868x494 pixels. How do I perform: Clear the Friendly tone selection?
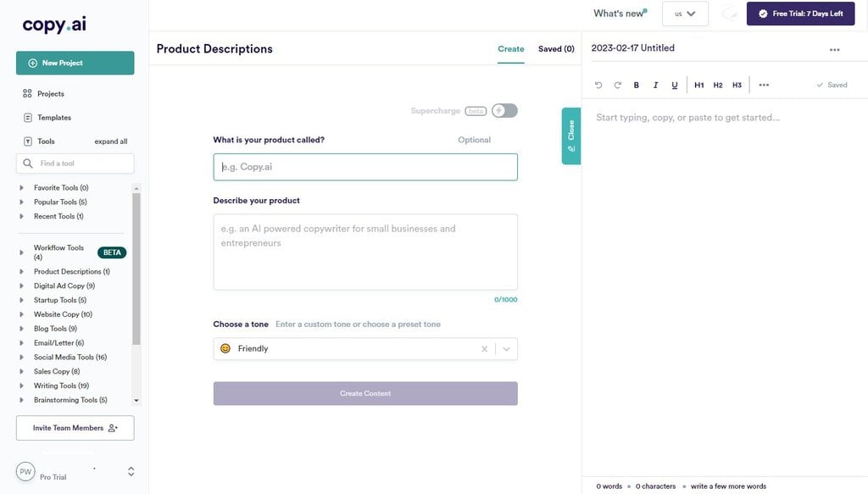click(485, 349)
